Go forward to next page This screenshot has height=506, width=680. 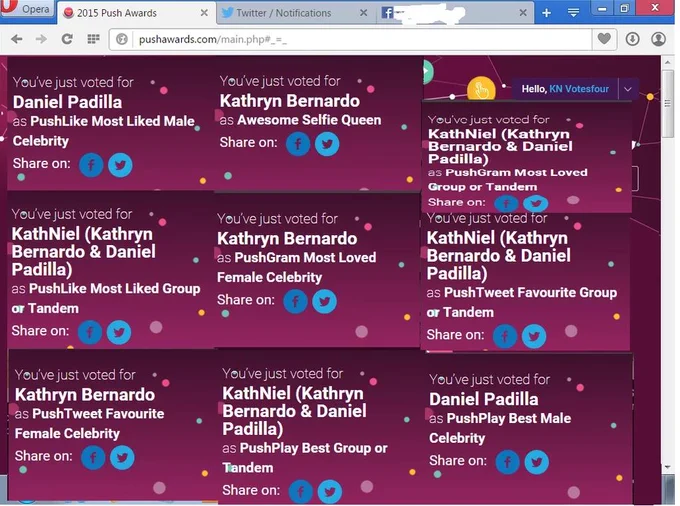click(x=41, y=39)
